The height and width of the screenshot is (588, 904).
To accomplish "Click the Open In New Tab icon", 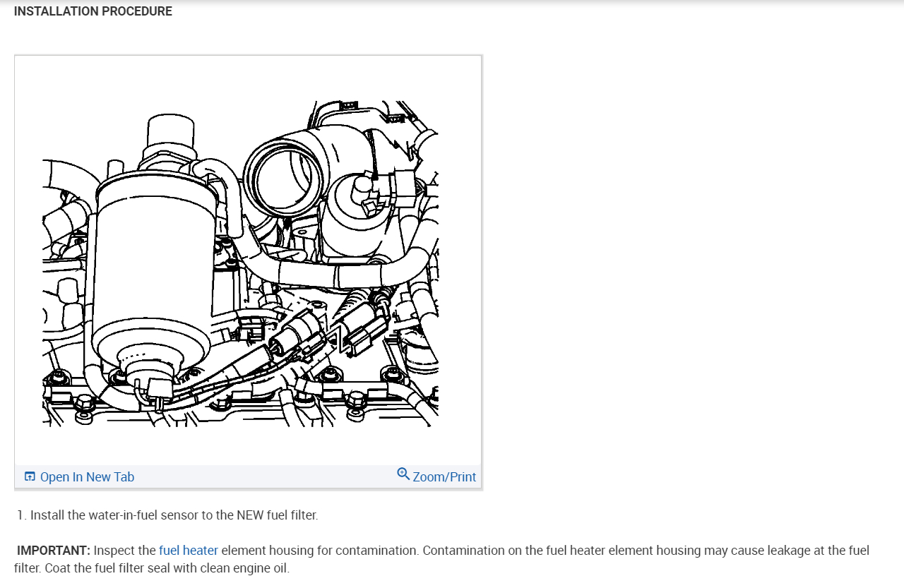I will coord(30,476).
